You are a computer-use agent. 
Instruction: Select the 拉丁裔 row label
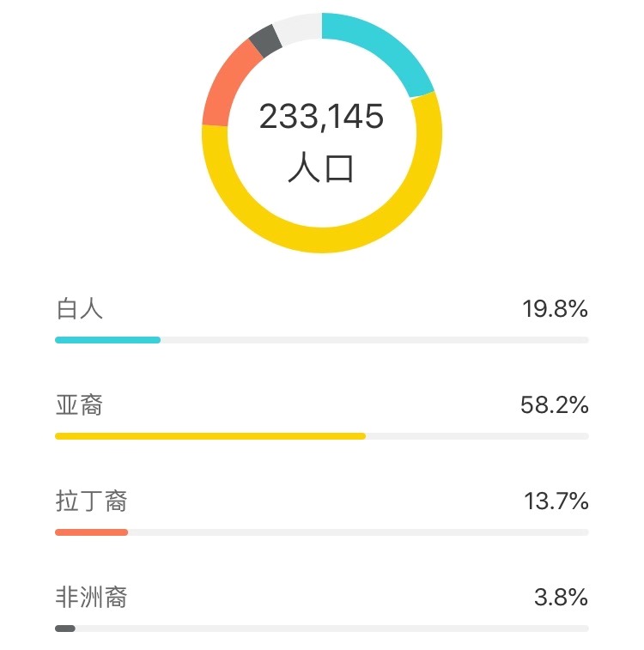91,501
